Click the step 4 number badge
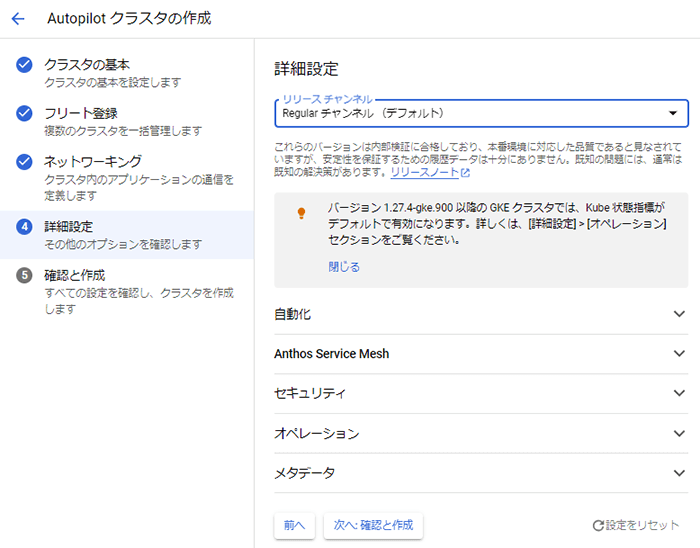Image resolution: width=700 pixels, height=548 pixels. coord(25,227)
